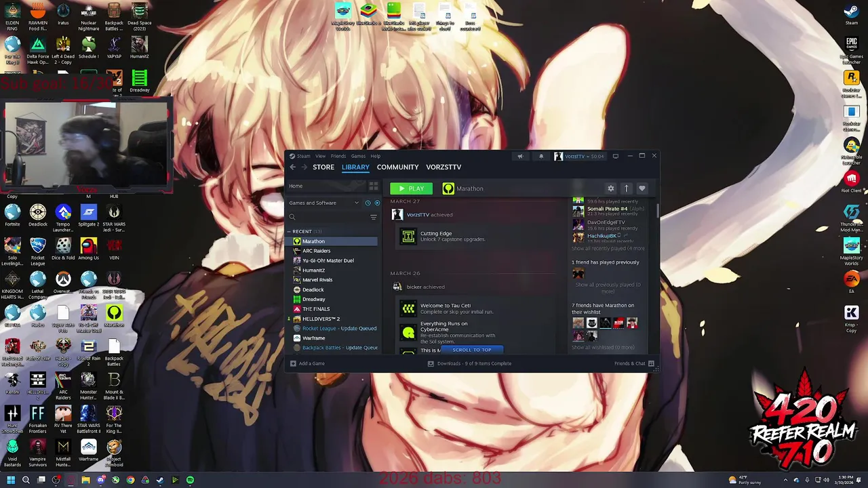
Task: Open Dead Space (2023) desktop shortcut
Action: [x=140, y=16]
